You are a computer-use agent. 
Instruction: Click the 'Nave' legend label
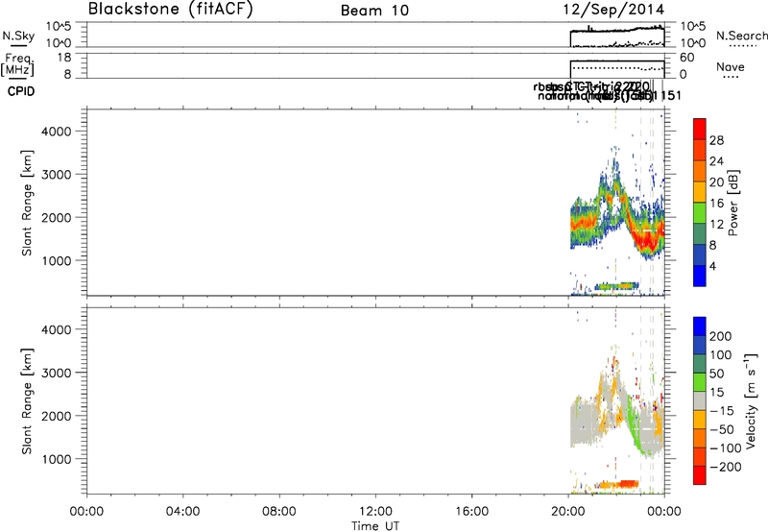(730, 66)
